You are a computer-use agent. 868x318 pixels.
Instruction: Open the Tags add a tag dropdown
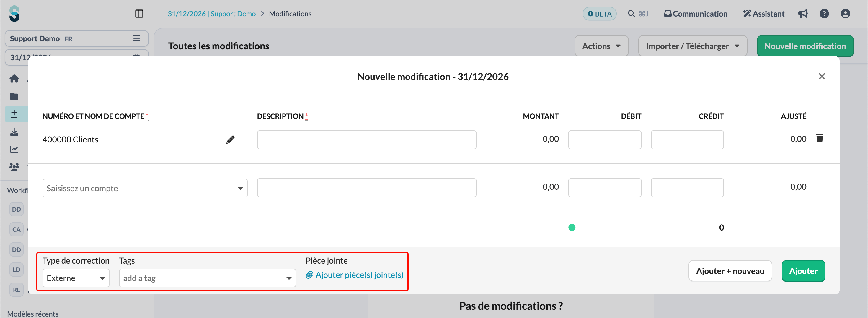(x=207, y=278)
